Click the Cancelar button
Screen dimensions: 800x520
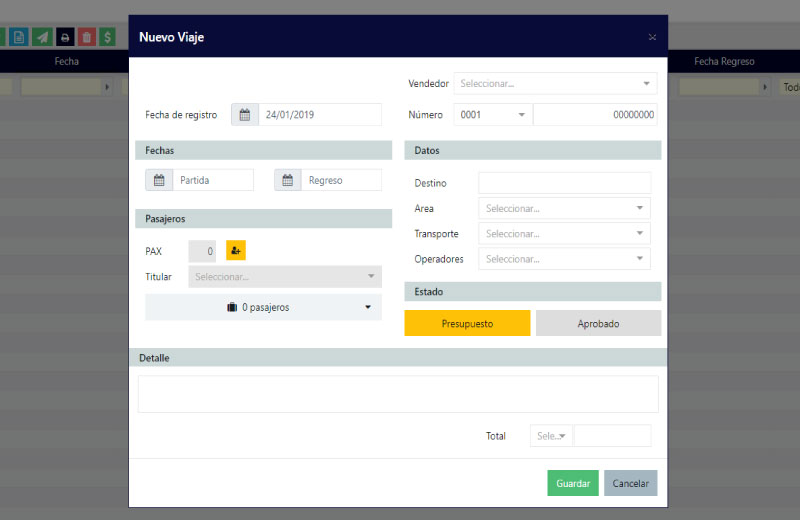[x=630, y=483]
